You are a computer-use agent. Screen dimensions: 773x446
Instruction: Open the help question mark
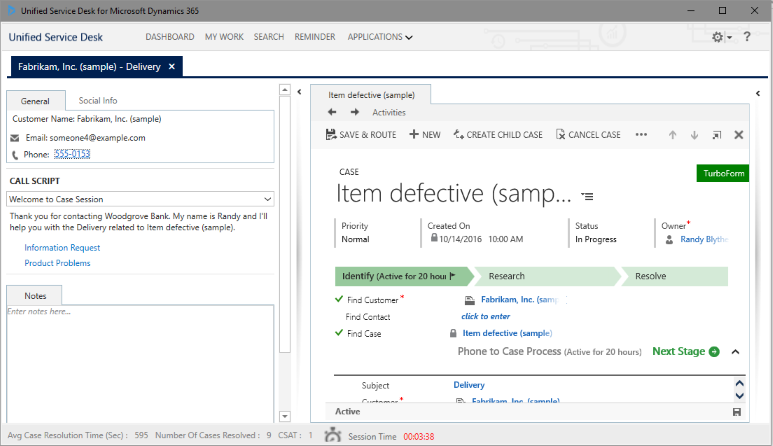pyautogui.click(x=747, y=36)
